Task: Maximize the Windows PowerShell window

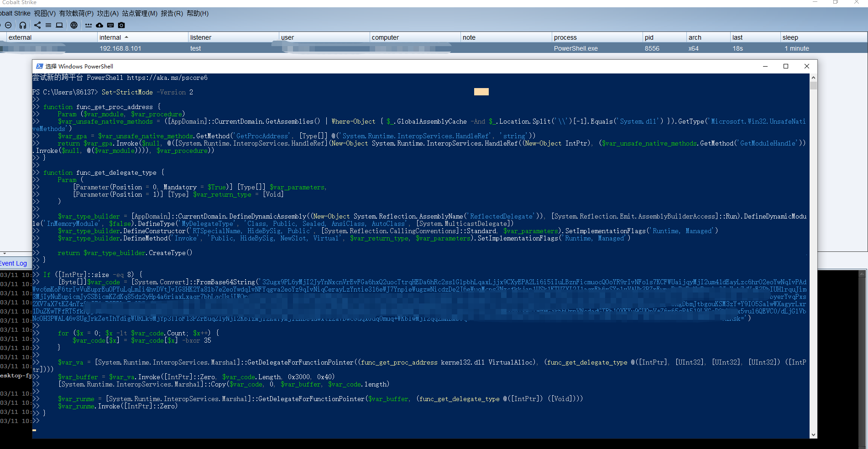Action: click(x=786, y=66)
